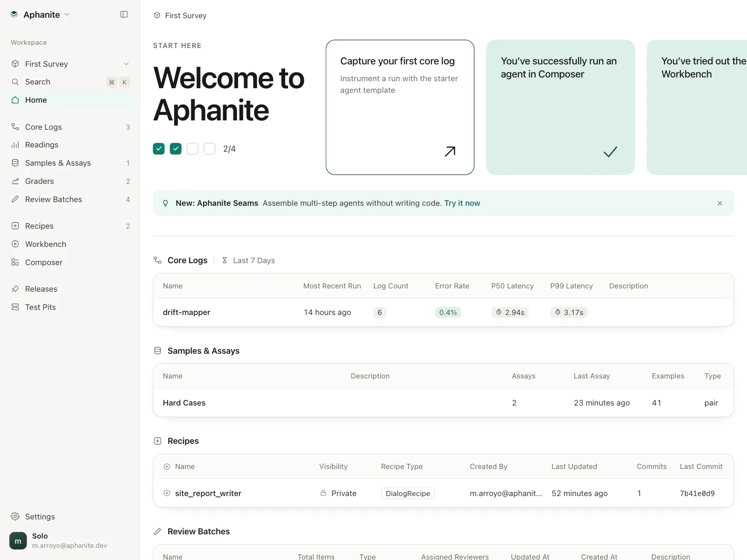Toggle the first onboarding checkbox

(x=159, y=149)
